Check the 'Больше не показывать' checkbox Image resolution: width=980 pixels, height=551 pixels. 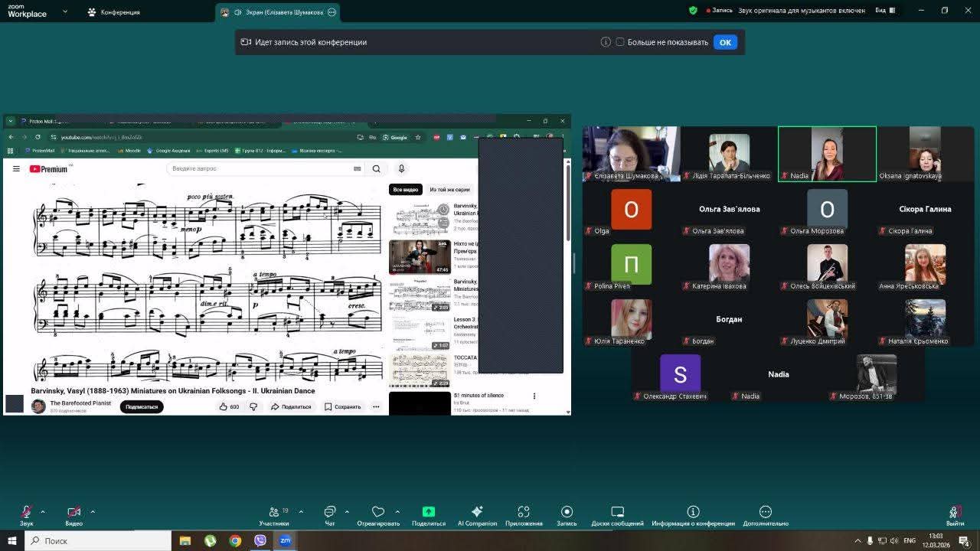(x=620, y=42)
